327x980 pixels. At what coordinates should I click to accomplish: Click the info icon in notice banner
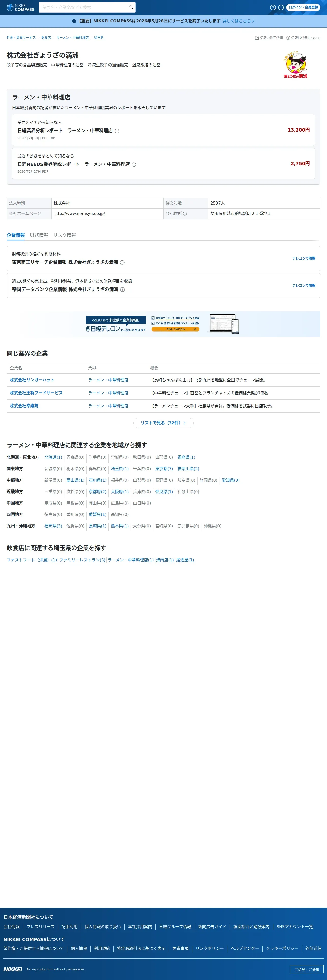tap(74, 21)
